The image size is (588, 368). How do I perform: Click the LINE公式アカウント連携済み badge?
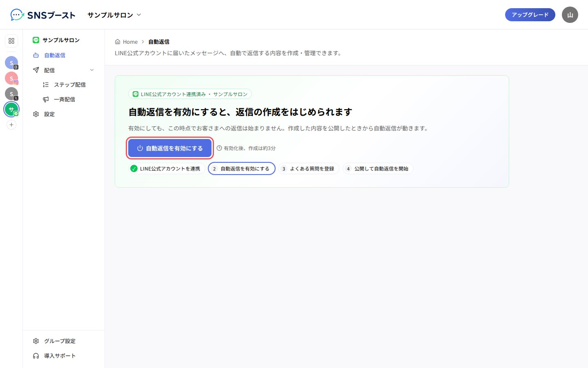pos(190,94)
